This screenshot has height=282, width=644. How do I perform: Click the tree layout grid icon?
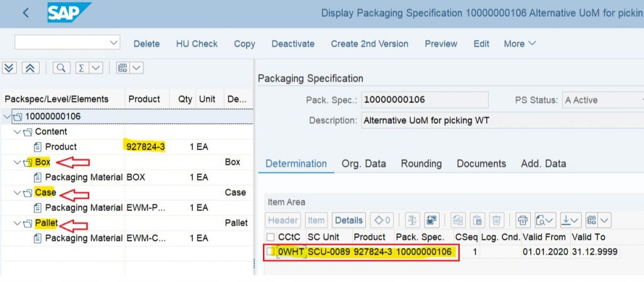(123, 68)
